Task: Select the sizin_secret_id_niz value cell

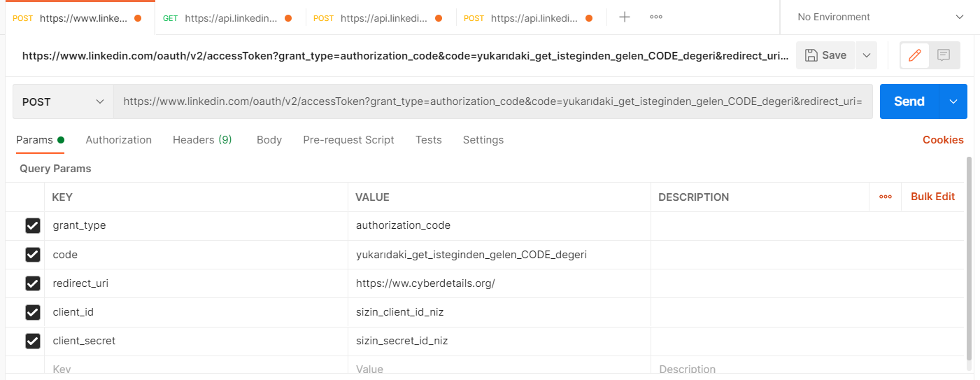Action: click(499, 341)
